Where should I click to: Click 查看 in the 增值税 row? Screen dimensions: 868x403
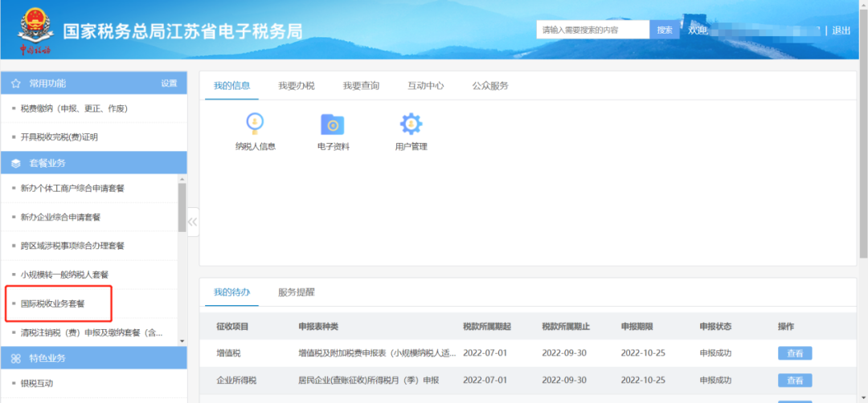pyautogui.click(x=795, y=353)
